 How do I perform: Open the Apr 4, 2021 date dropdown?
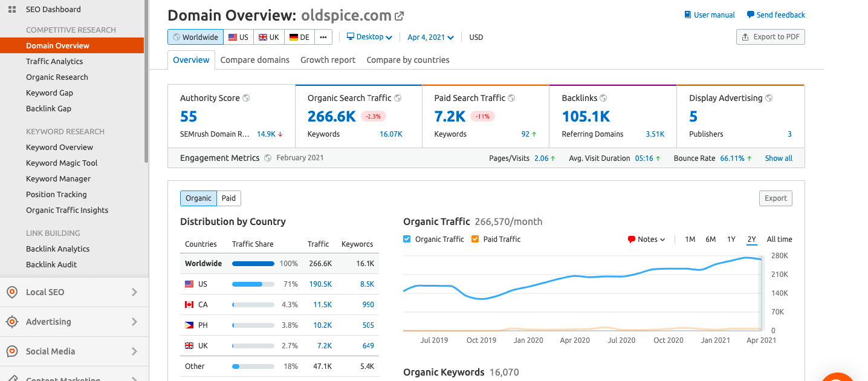pyautogui.click(x=430, y=37)
